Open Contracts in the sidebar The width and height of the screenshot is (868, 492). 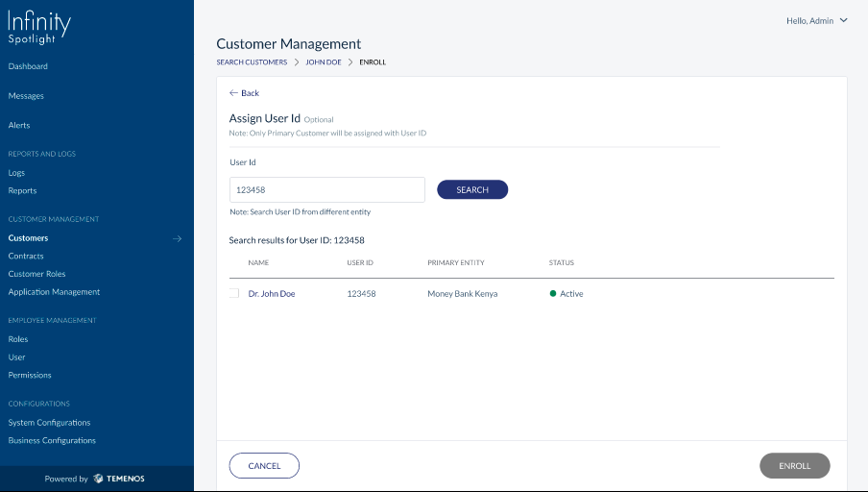[x=26, y=256]
